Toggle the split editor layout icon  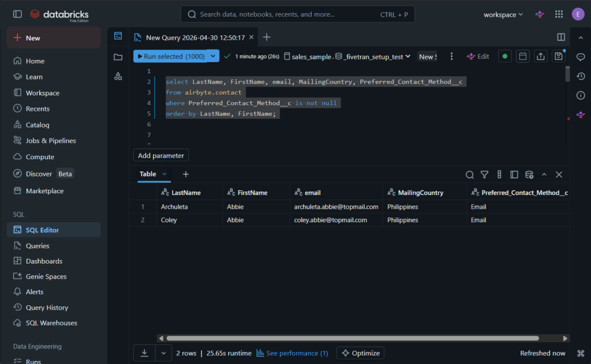click(561, 37)
